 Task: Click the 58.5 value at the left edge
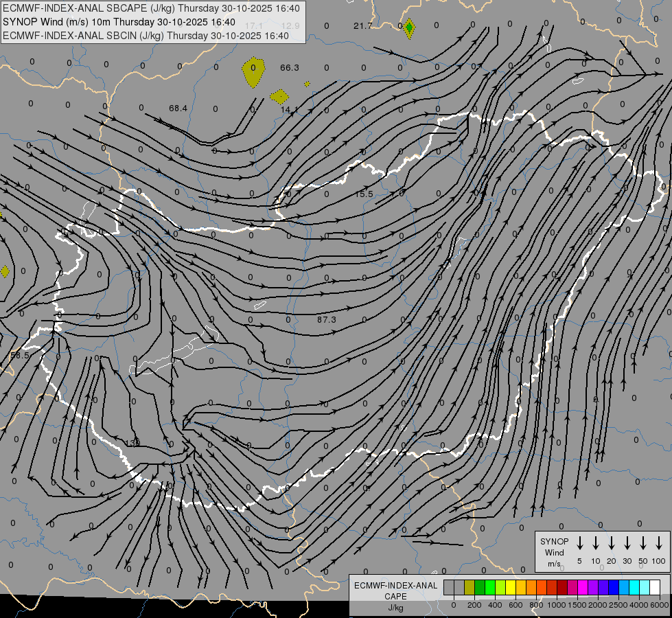(x=19, y=355)
